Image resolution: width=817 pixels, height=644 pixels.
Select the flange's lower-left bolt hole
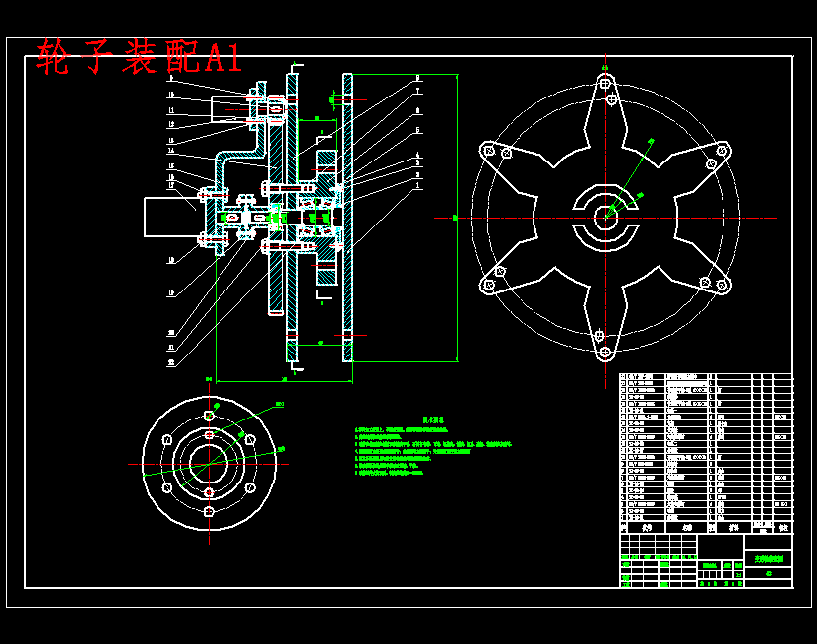(x=167, y=487)
